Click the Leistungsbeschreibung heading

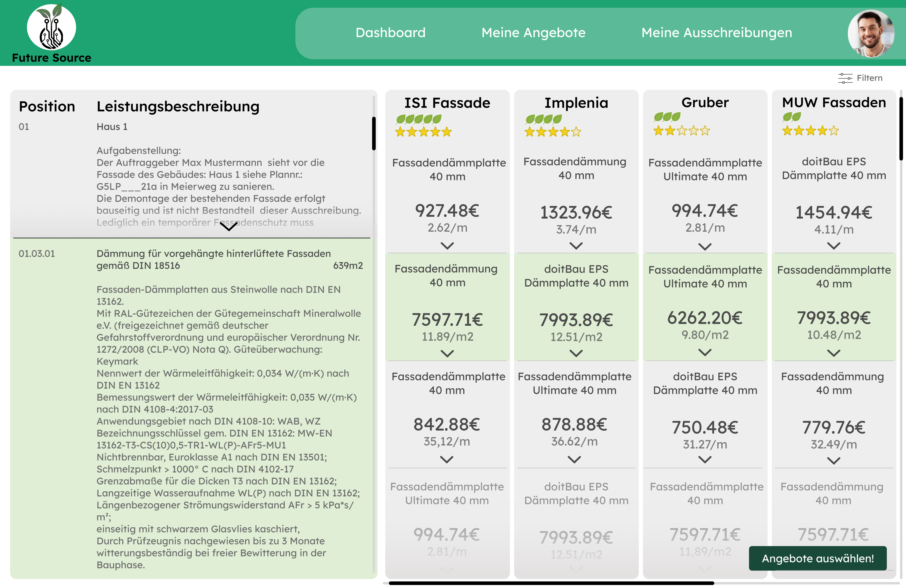point(178,107)
